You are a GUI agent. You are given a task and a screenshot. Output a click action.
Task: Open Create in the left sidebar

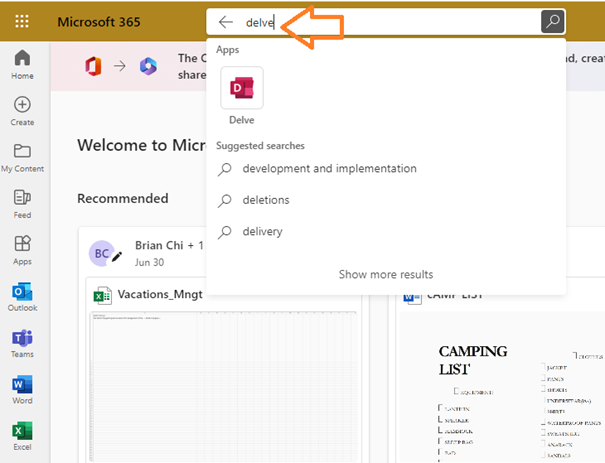tap(22, 111)
